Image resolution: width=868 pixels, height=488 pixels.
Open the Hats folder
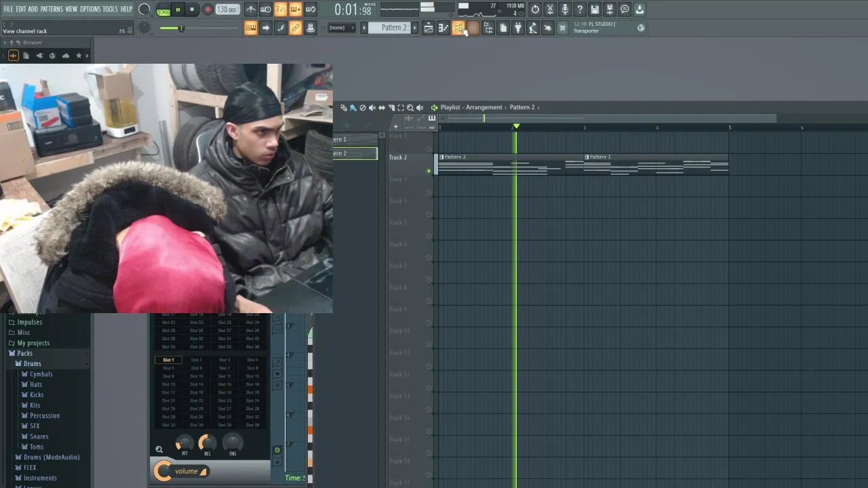tap(36, 384)
